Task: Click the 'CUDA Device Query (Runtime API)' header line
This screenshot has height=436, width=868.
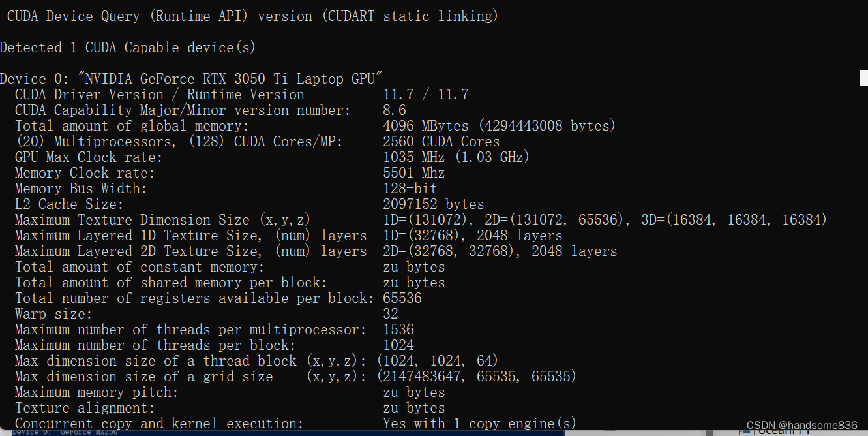Action: 252,16
